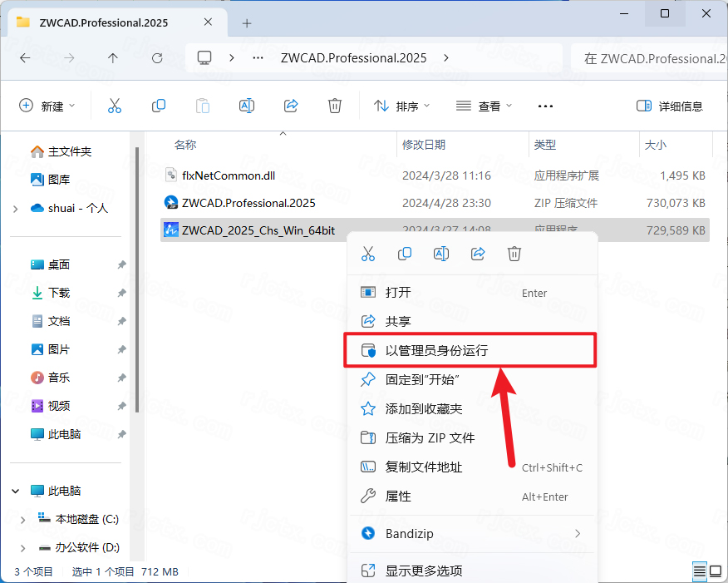Click the toolbar delete trash icon
The height and width of the screenshot is (583, 728).
point(335,106)
